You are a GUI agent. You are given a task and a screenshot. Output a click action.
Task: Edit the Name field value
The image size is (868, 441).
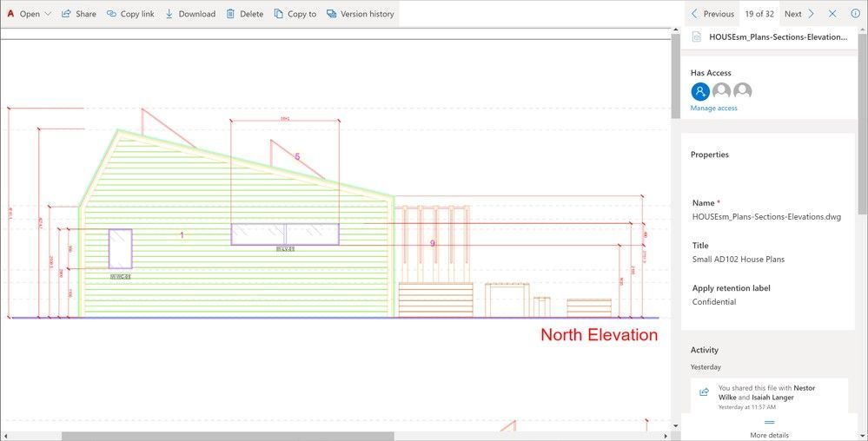[766, 217]
